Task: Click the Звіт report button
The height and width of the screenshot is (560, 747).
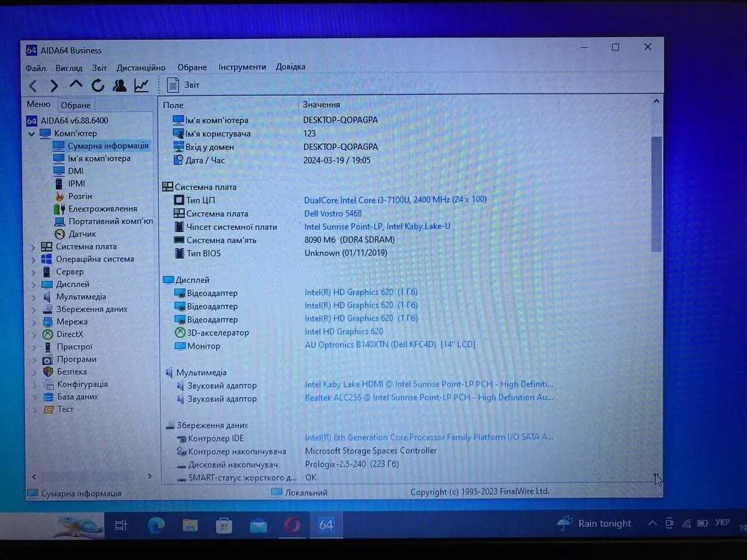Action: coord(183,85)
